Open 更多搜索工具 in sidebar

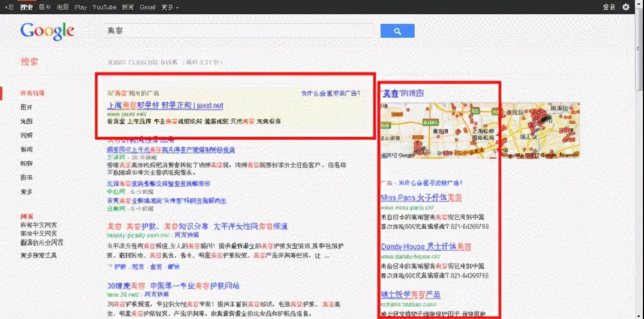(x=39, y=255)
